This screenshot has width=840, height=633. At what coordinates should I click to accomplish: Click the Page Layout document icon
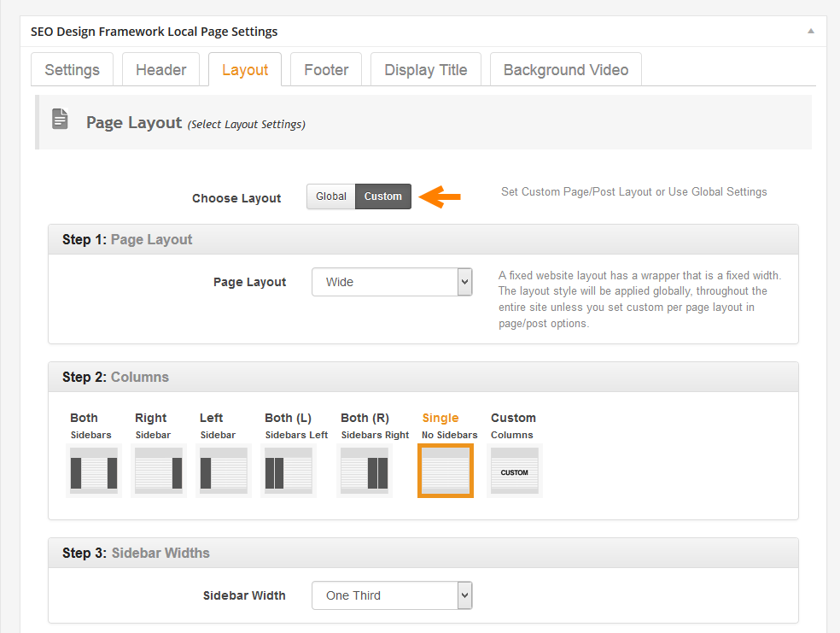pyautogui.click(x=60, y=120)
